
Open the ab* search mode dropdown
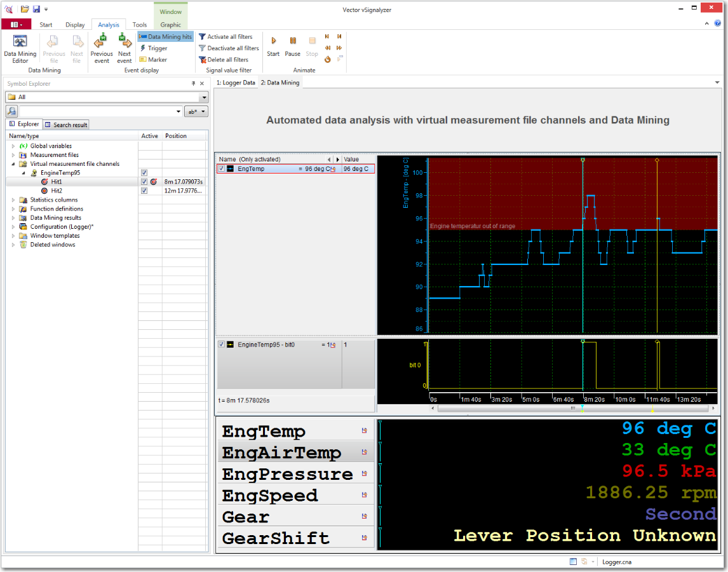[196, 111]
